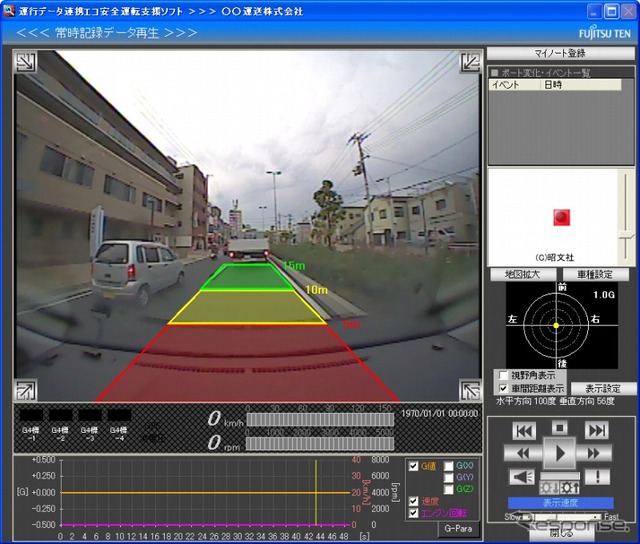This screenshot has width=640, height=544.
Task: Skip to the beginning of playback
Action: [x=524, y=431]
